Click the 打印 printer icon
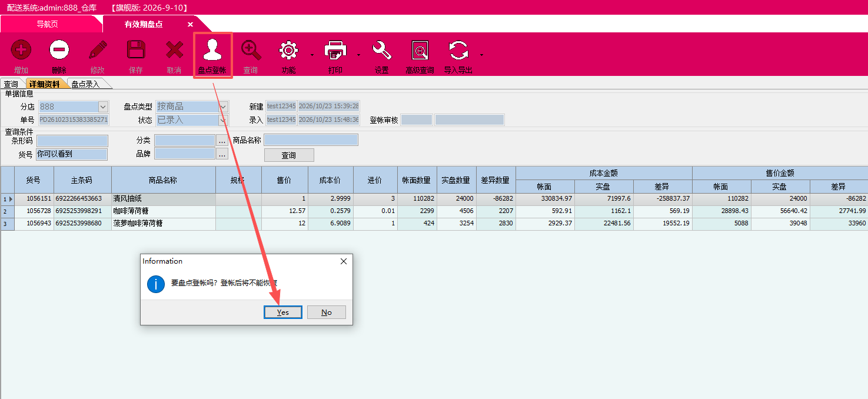This screenshot has height=399, width=868. click(x=335, y=50)
